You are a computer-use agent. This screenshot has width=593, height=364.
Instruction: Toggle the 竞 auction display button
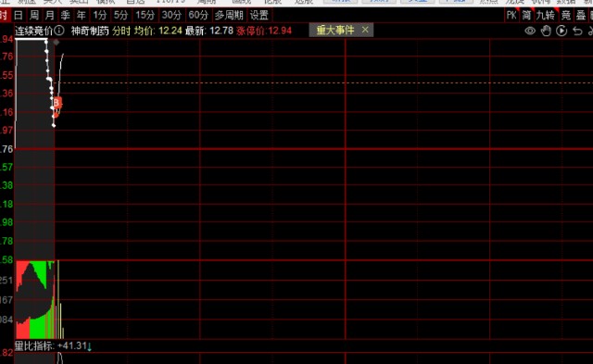tap(566, 16)
